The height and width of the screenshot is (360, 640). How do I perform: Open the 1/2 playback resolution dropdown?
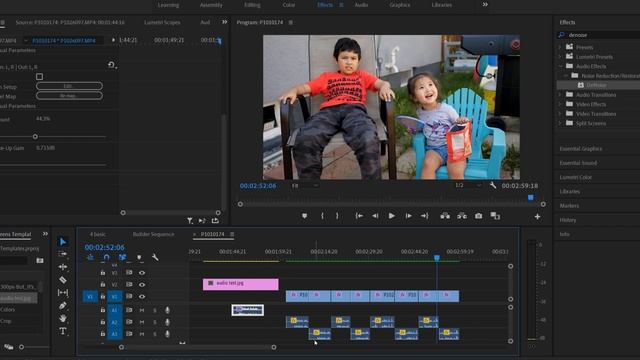pos(469,185)
